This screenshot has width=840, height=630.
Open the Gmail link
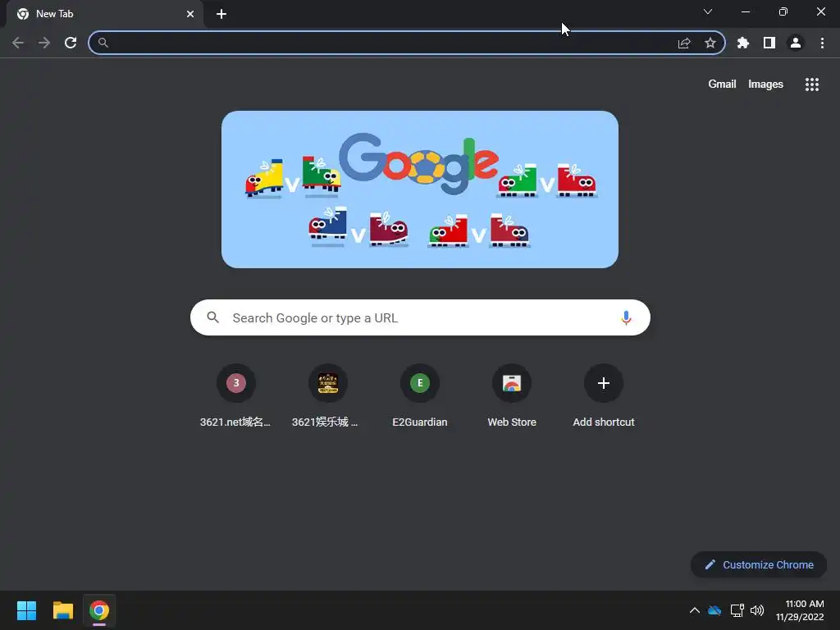722,84
